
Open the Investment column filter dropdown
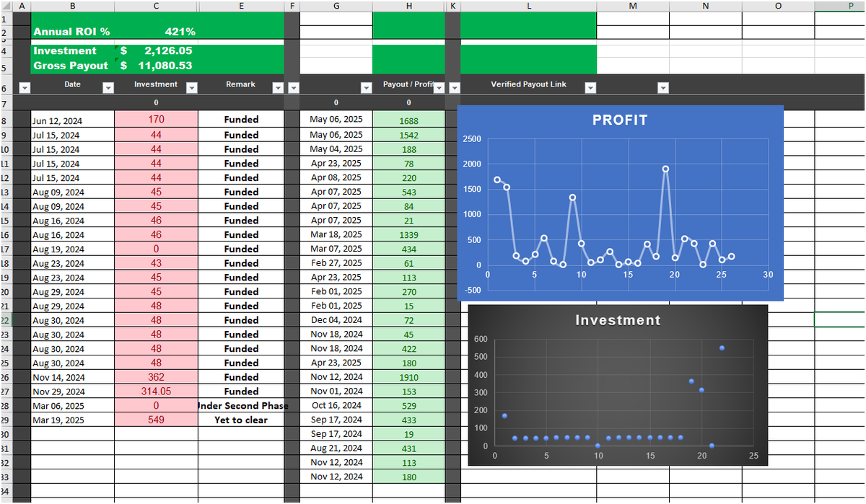click(x=192, y=88)
